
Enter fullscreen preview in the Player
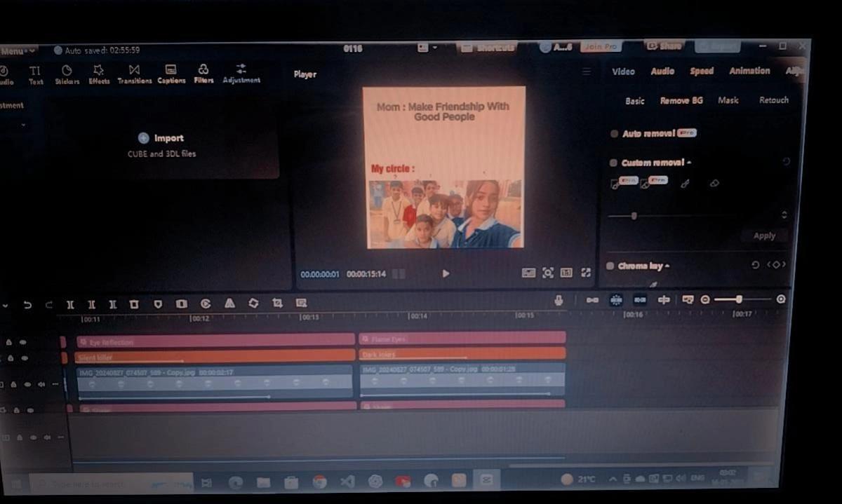(586, 273)
